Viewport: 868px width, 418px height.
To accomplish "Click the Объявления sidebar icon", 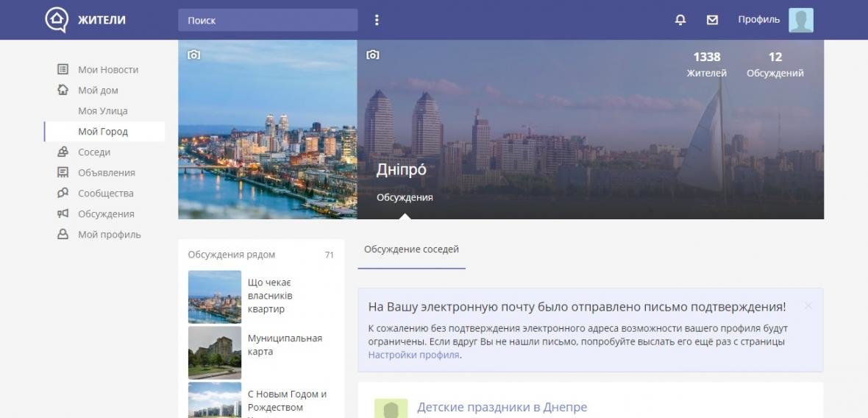I will click(63, 172).
